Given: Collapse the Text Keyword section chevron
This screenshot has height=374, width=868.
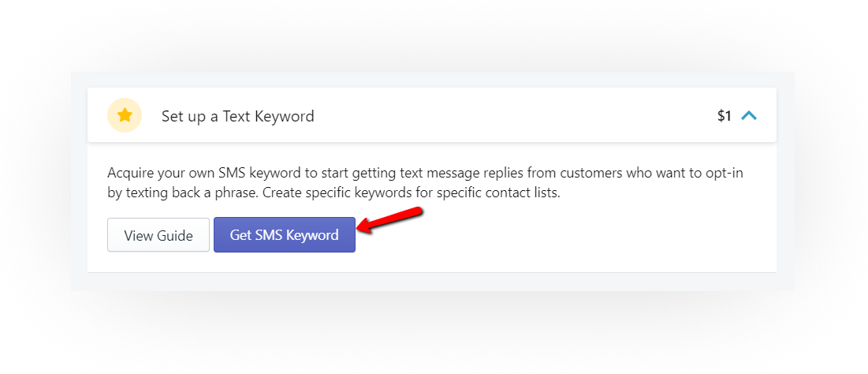Looking at the screenshot, I should click(x=748, y=116).
